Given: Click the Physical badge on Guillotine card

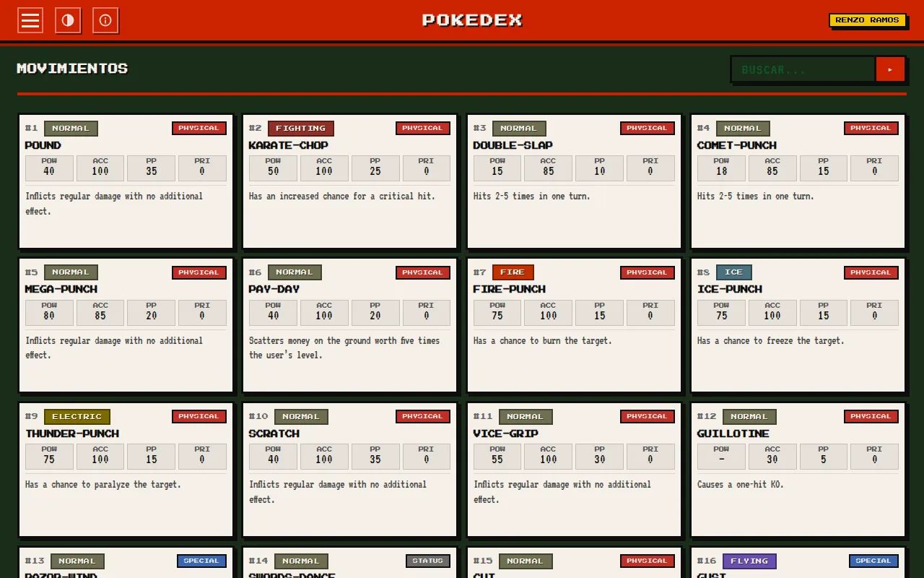Looking at the screenshot, I should coord(871,417).
